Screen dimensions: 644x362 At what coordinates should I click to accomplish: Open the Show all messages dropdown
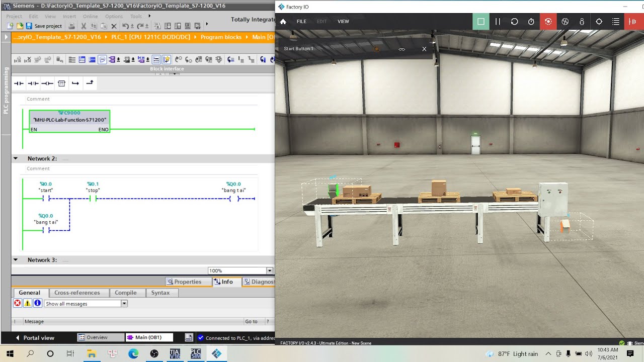pyautogui.click(x=124, y=304)
